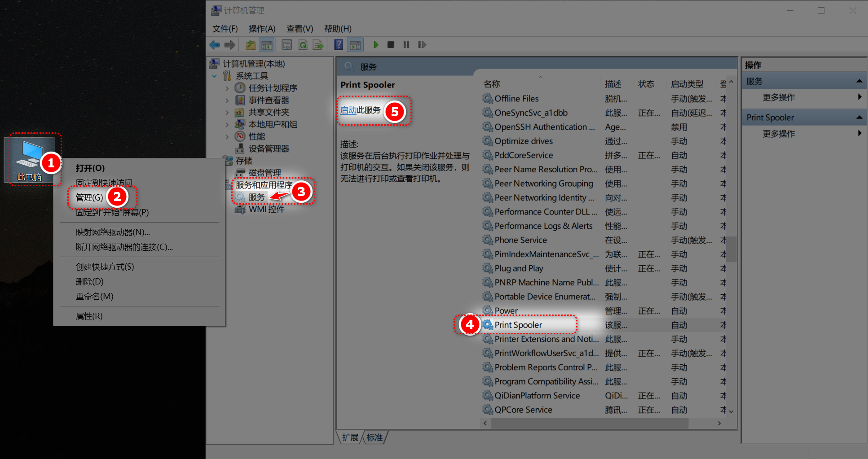868x459 pixels.
Task: Click the Forward arrow toolbar icon
Action: tap(230, 45)
